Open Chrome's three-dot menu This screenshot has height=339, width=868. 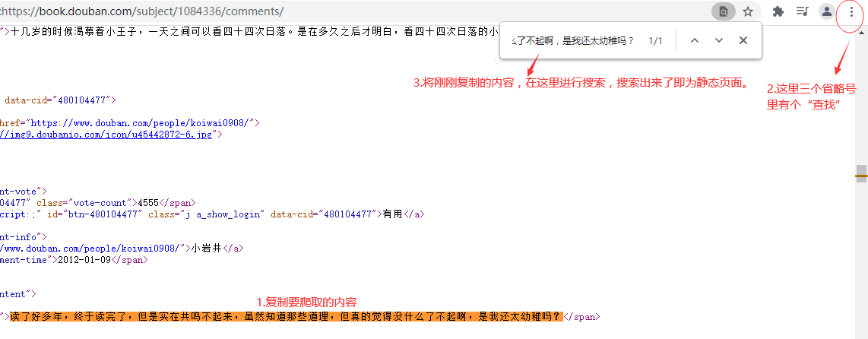(851, 11)
